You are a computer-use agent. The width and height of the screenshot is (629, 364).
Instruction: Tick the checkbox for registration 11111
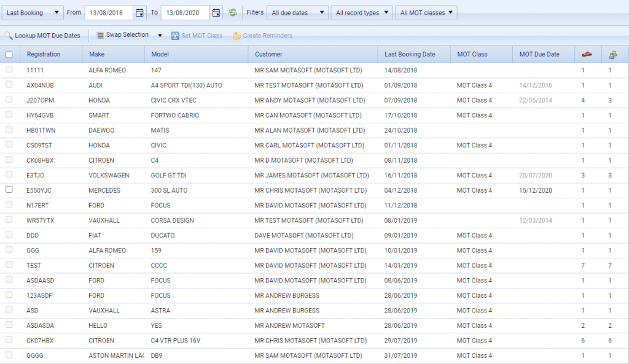tap(9, 69)
